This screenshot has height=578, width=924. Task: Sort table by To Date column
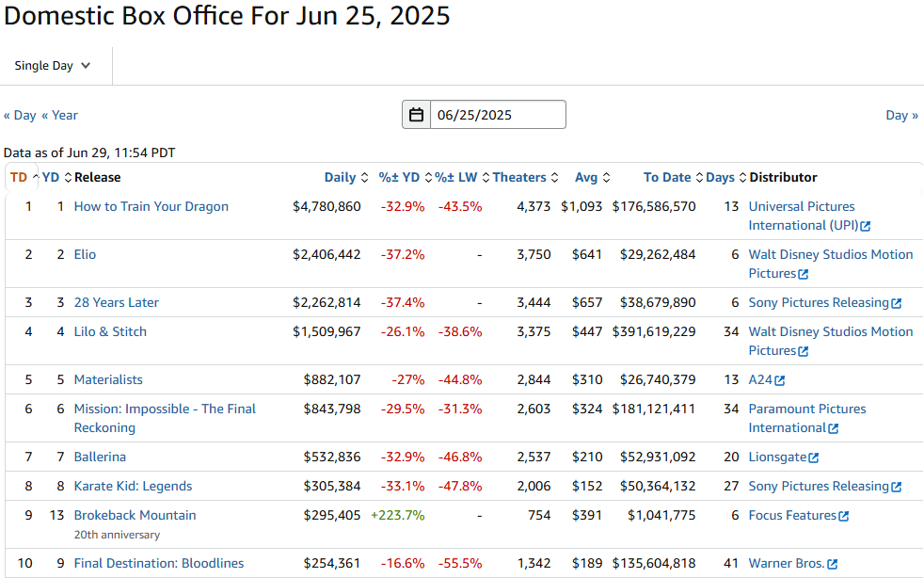click(673, 178)
